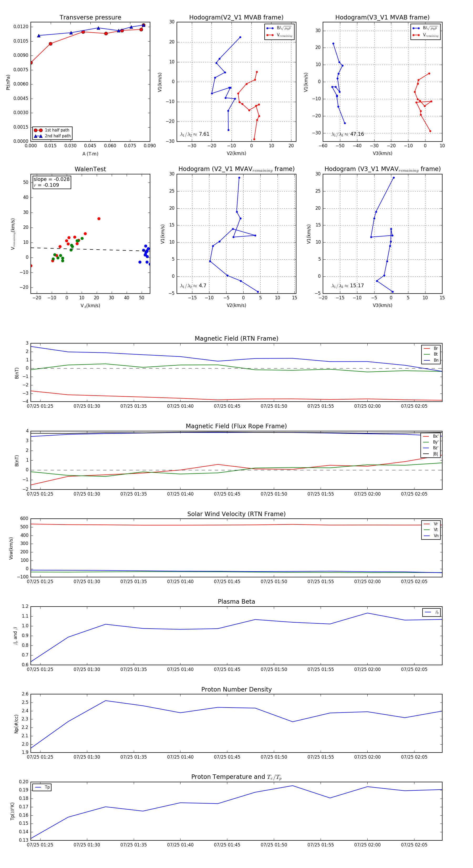
Task: Click the "slope = -0.028" annotation in WalenTest
Action: [x=52, y=179]
